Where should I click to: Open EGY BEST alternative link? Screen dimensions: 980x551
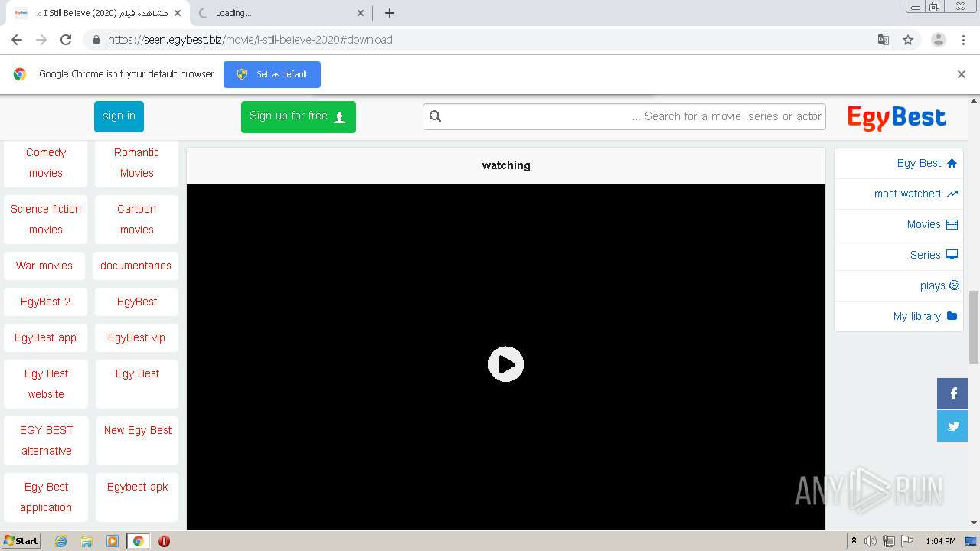pos(46,441)
